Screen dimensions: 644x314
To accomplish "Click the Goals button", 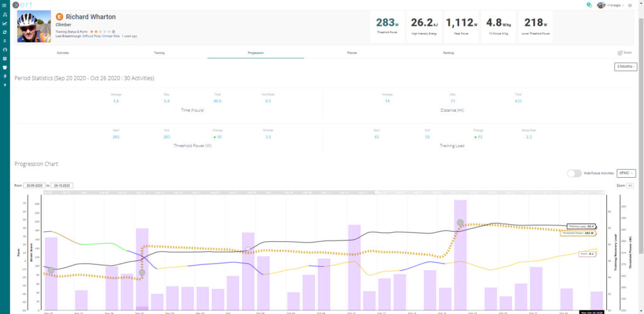I will [x=625, y=53].
